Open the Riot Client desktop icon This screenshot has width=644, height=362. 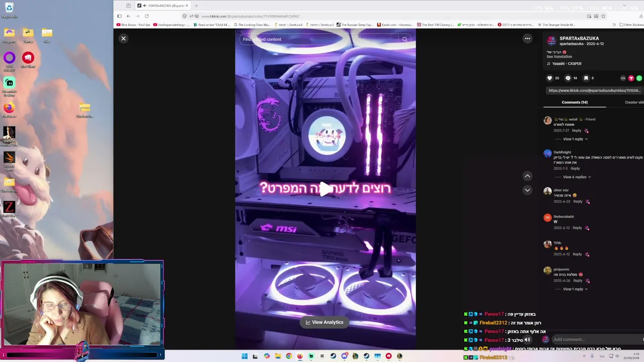(x=28, y=59)
